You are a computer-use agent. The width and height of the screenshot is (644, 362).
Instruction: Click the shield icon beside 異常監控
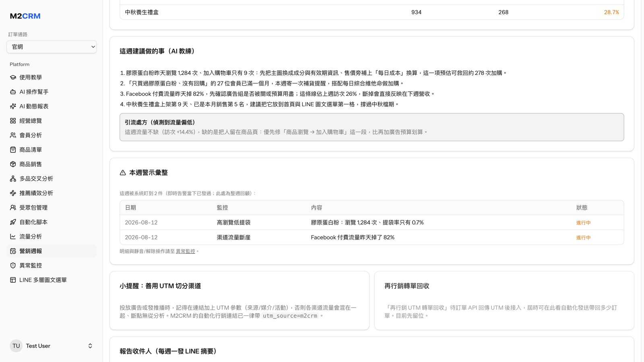[x=13, y=265]
